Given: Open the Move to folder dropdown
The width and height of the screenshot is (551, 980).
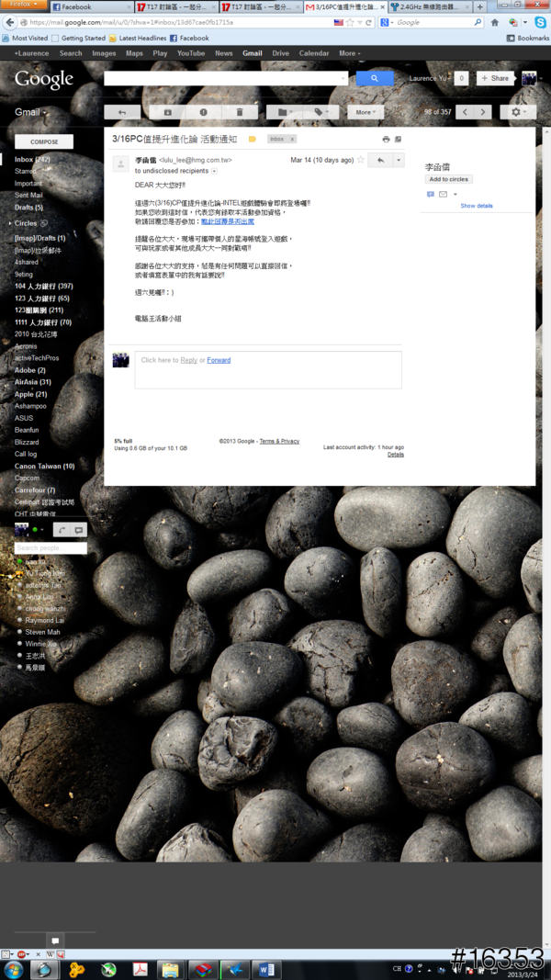Looking at the screenshot, I should coord(285,112).
